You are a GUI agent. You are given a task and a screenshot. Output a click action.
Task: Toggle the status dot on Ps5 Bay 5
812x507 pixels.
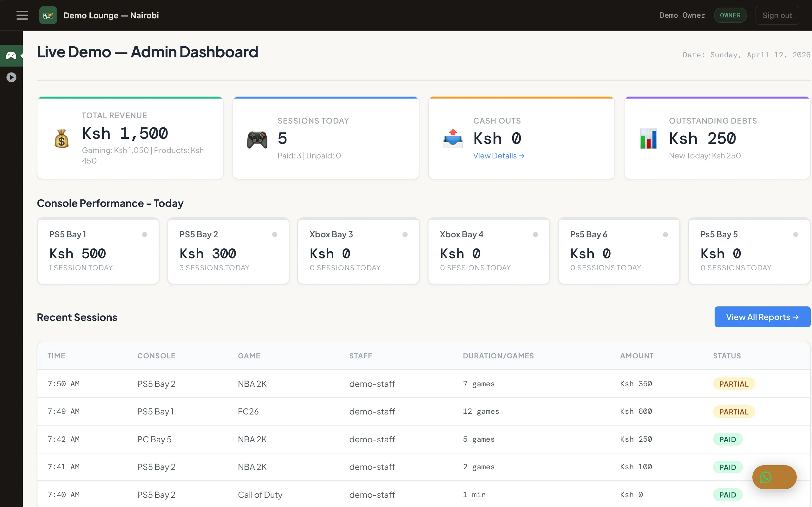click(796, 235)
